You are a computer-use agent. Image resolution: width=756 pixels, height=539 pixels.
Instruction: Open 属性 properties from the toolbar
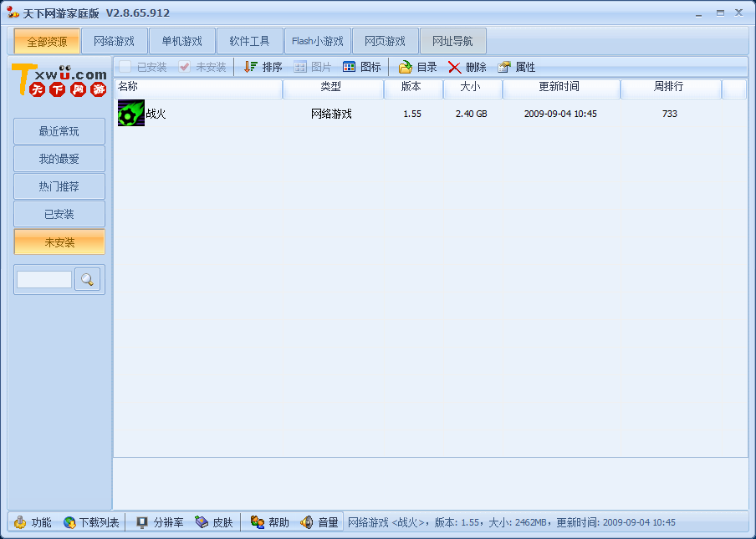504,67
